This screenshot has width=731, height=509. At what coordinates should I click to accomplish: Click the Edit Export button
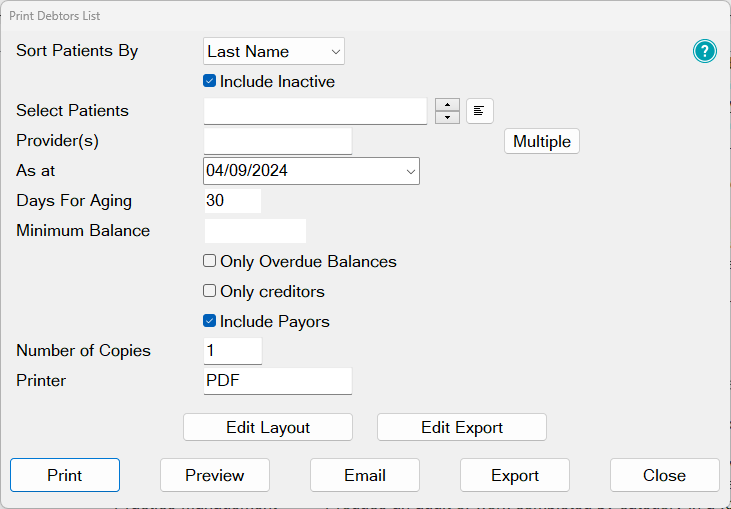[462, 427]
